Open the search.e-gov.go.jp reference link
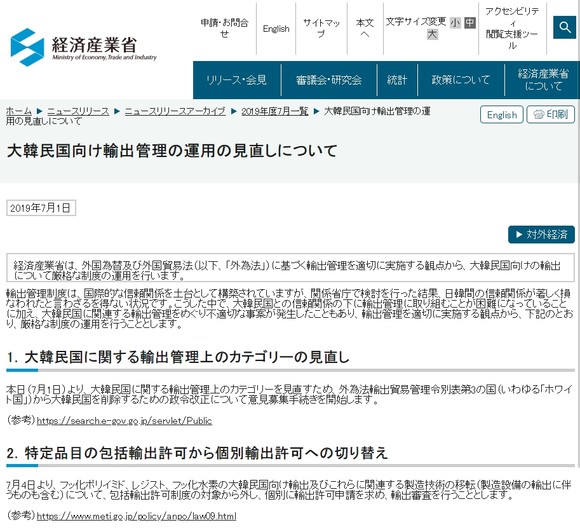 coord(124,421)
